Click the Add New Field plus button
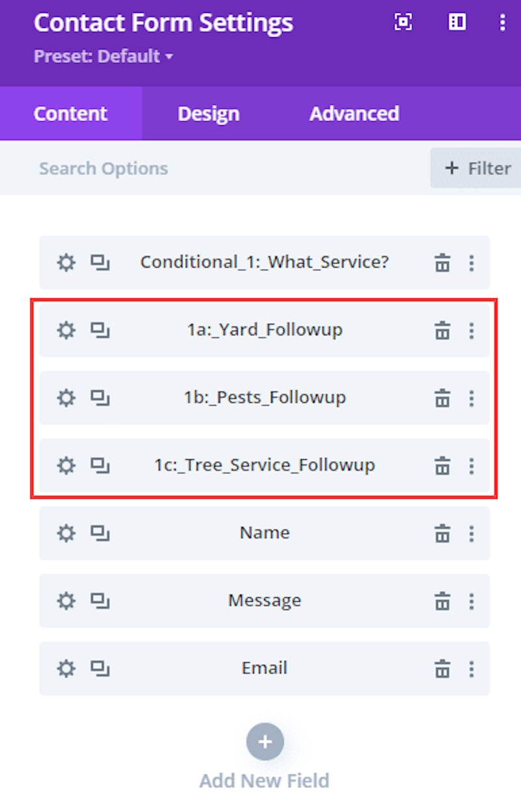The width and height of the screenshot is (521, 812). pos(264,742)
